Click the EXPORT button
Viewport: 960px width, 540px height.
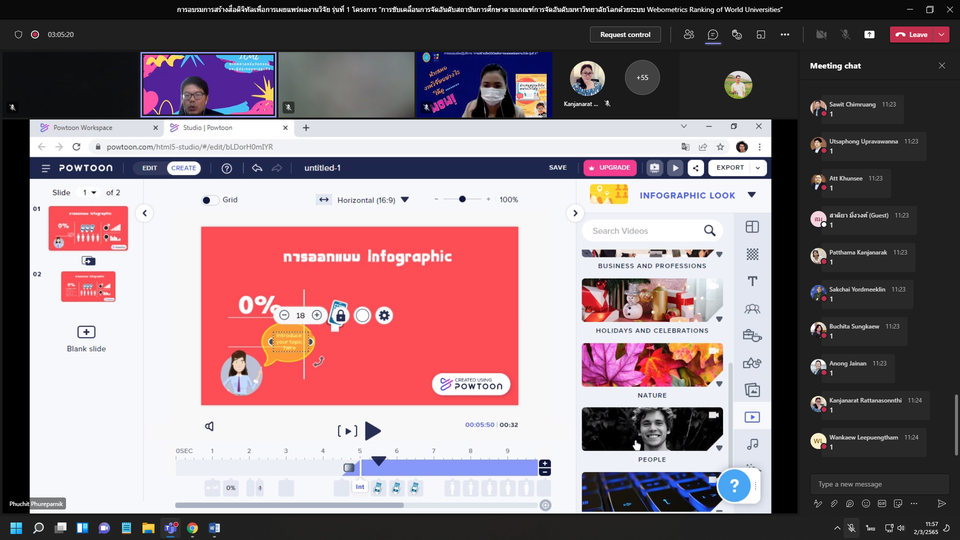[730, 168]
